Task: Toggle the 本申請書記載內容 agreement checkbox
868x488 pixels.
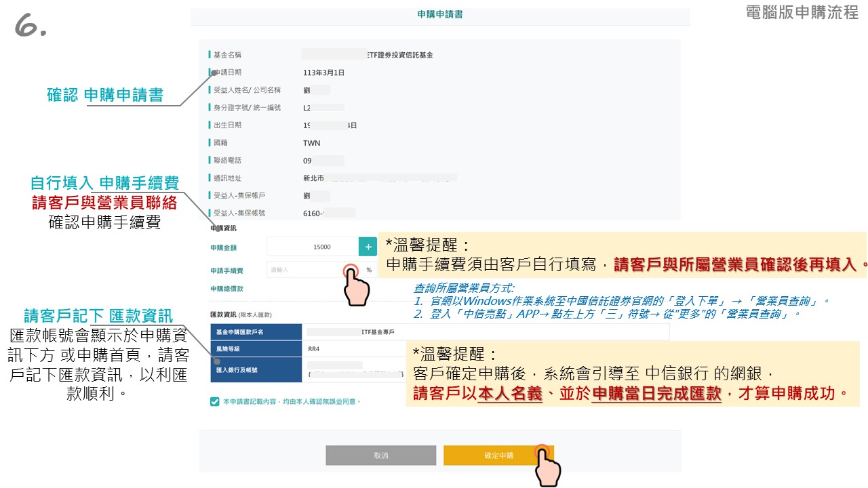Action: pyautogui.click(x=215, y=401)
